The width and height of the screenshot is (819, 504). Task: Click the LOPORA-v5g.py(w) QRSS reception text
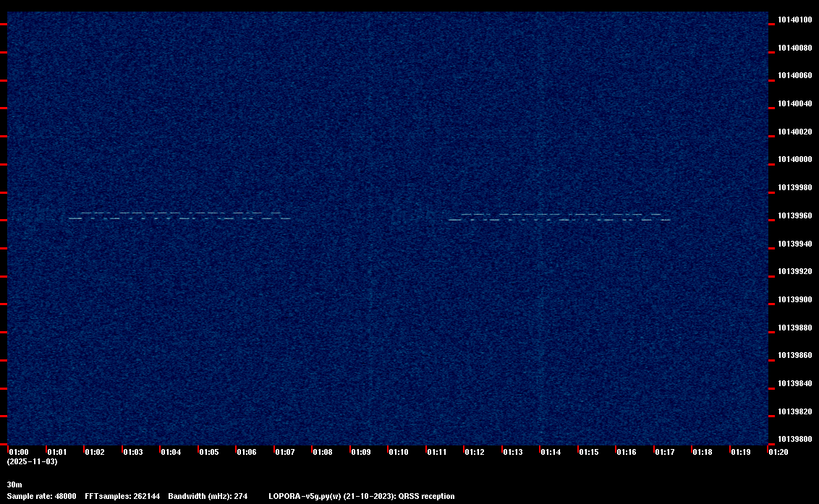tap(362, 496)
